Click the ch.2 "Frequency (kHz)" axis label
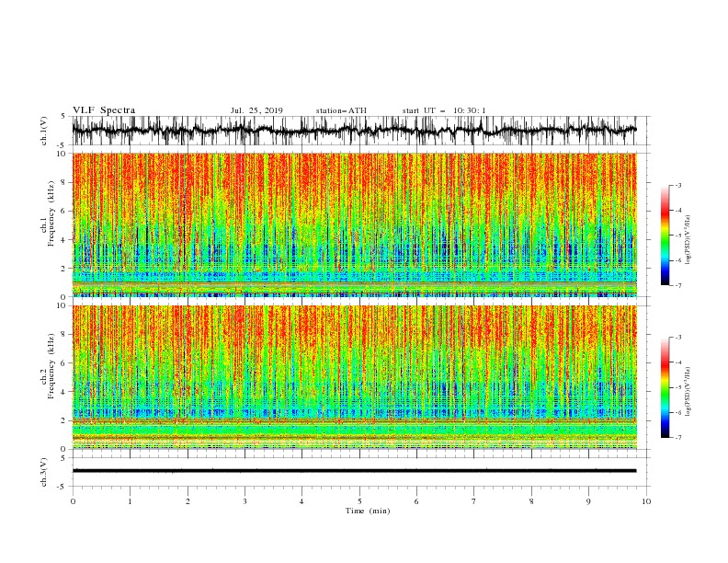 click(x=51, y=366)
